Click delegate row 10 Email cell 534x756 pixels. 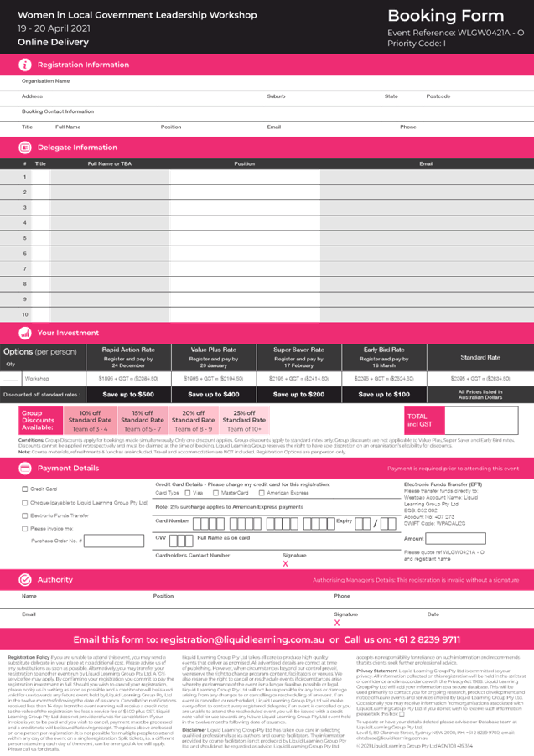[427, 314]
